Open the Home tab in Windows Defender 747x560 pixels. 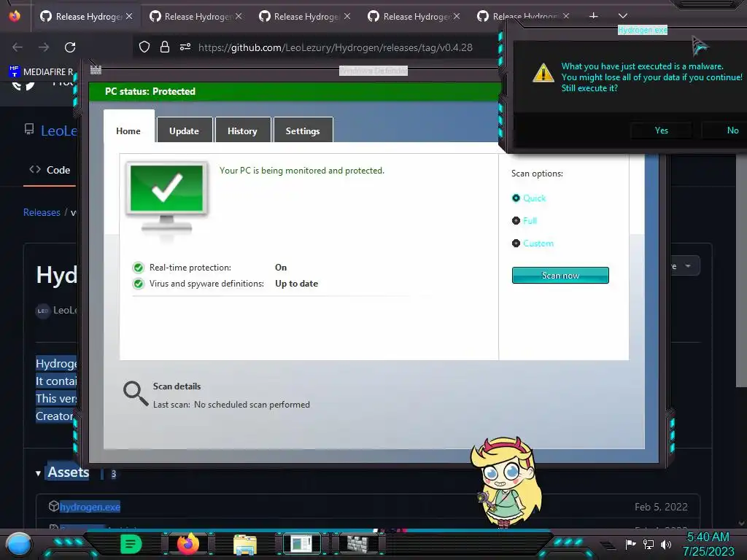(x=128, y=131)
